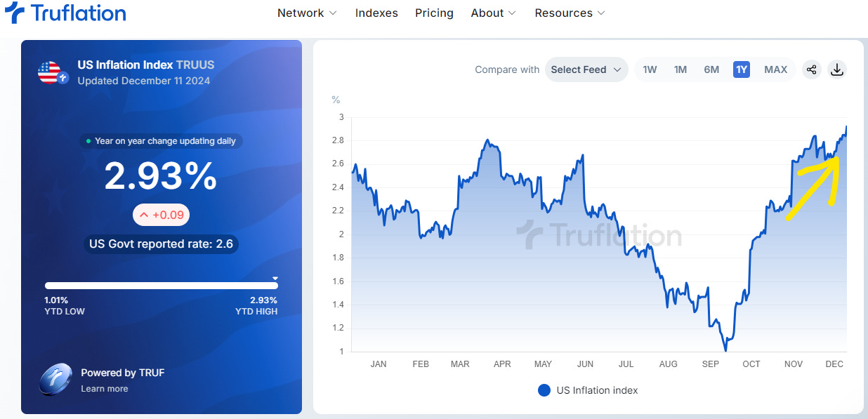Screen dimensions: 868x419
Task: Click Updated December 11 2024 text
Action: click(144, 81)
